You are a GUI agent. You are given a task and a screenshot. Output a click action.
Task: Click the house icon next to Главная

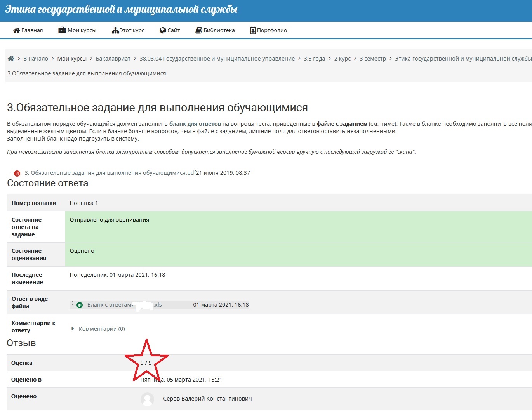(17, 30)
